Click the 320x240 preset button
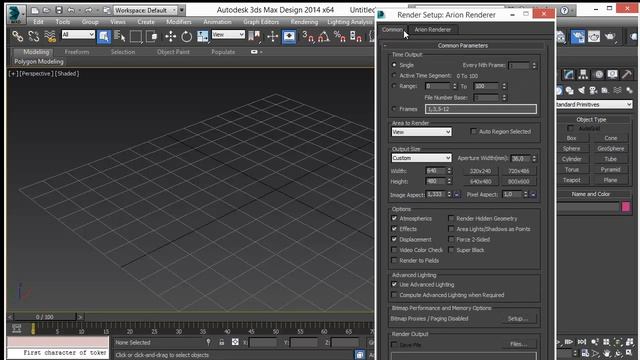 480,171
